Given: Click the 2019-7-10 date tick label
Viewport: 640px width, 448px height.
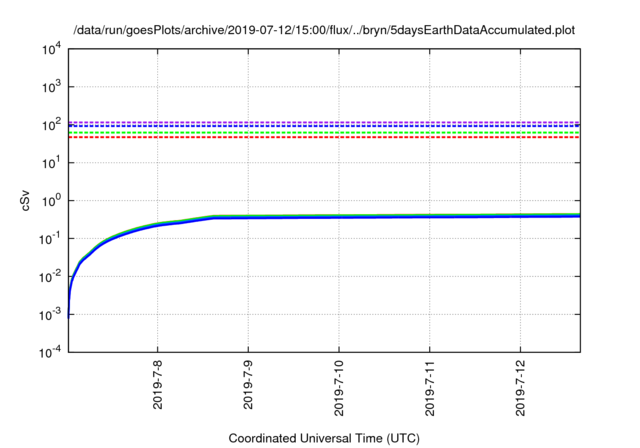Looking at the screenshot, I should tap(339, 388).
